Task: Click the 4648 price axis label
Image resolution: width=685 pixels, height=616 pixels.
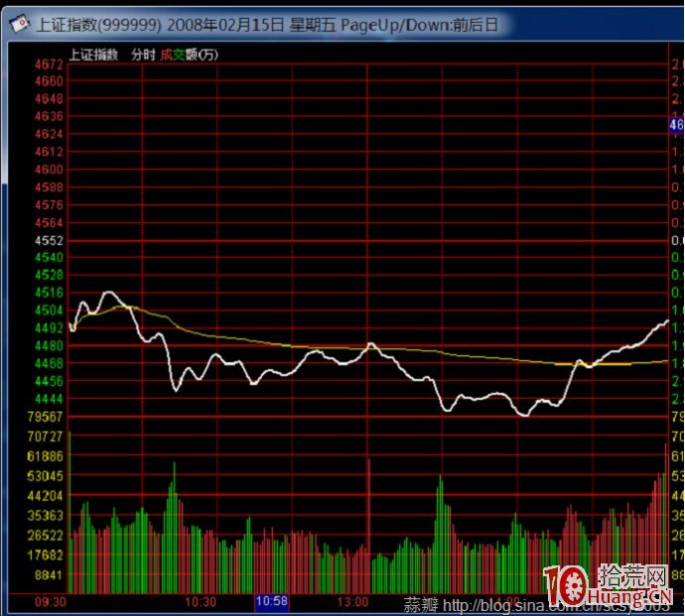Action: click(x=49, y=99)
